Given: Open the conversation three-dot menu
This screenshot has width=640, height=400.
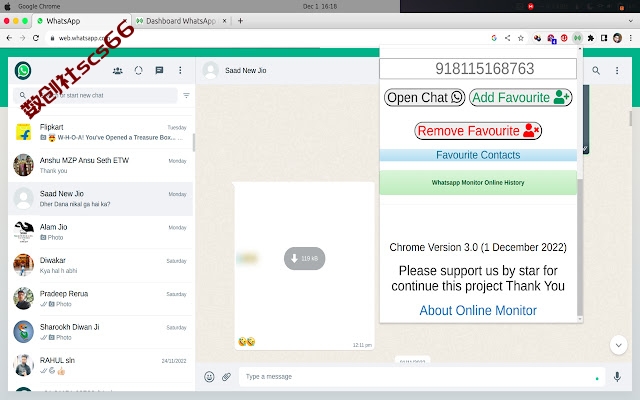Looking at the screenshot, I should [x=617, y=71].
